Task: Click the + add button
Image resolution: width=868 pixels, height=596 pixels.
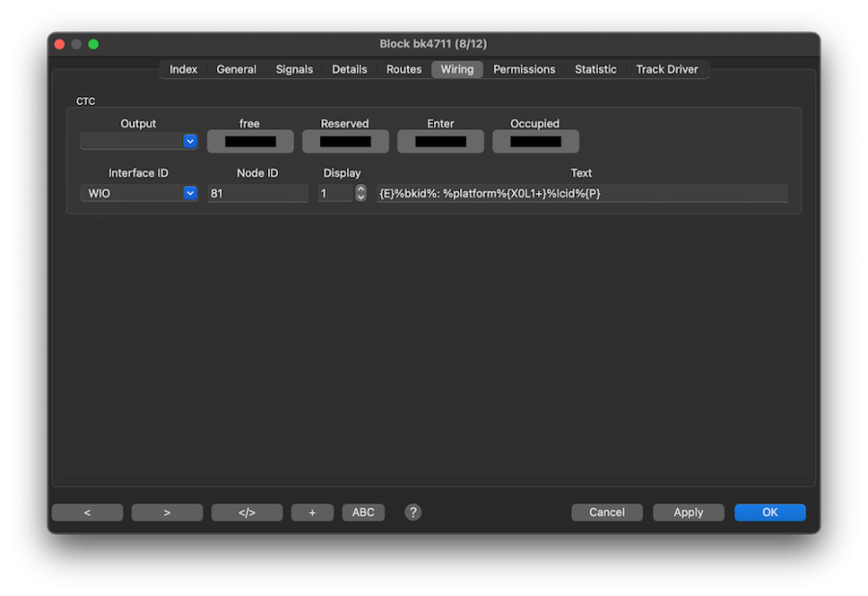Action: pyautogui.click(x=312, y=512)
